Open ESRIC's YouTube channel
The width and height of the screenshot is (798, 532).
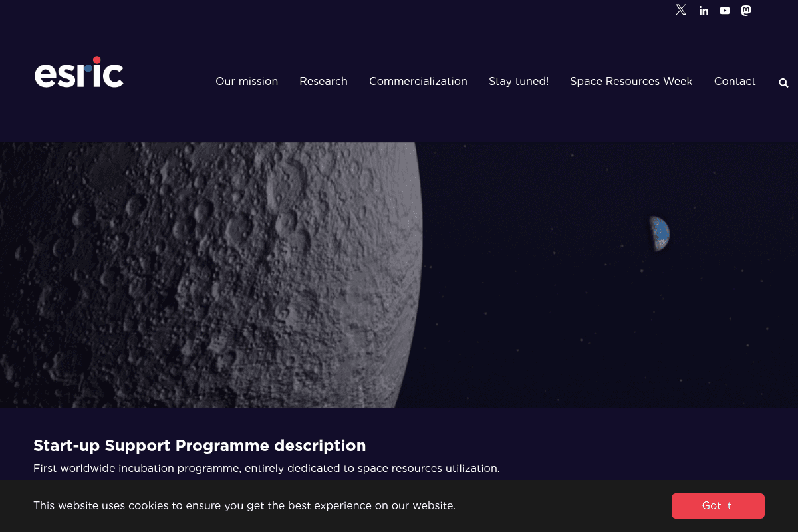pyautogui.click(x=725, y=10)
